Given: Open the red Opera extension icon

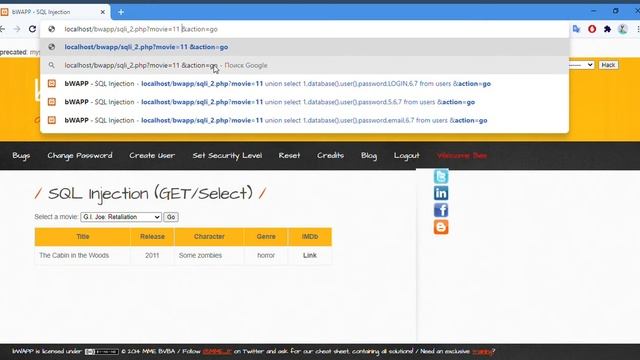Looking at the screenshot, I should pos(592,29).
